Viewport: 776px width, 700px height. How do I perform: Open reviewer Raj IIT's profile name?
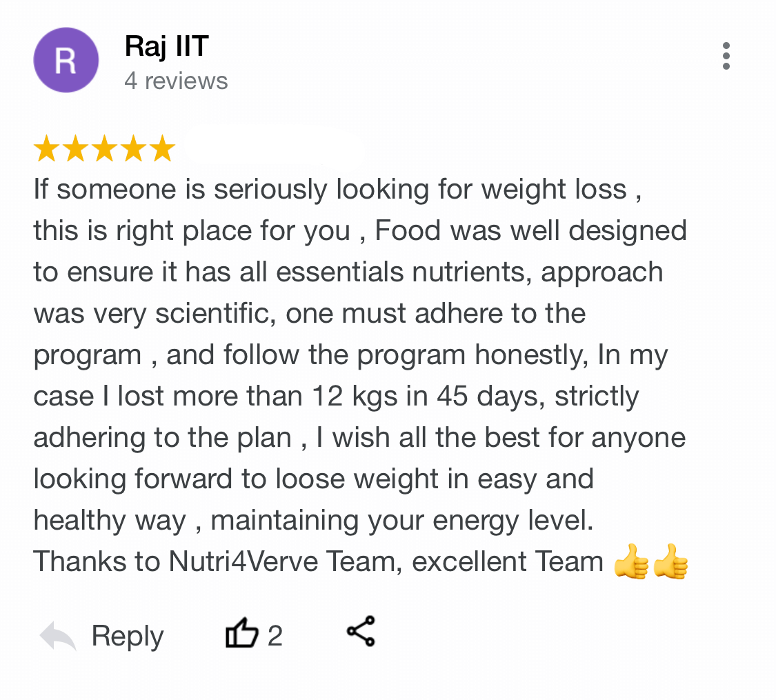click(x=166, y=46)
